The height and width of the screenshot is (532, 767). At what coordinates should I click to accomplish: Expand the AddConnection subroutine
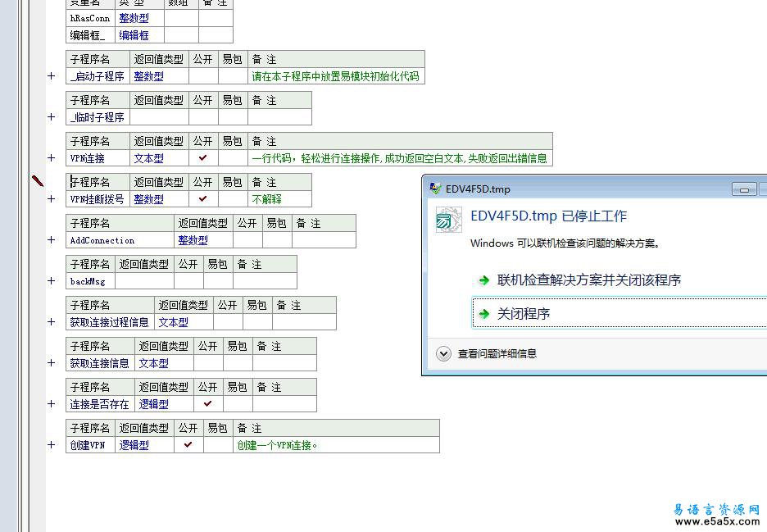coord(52,240)
